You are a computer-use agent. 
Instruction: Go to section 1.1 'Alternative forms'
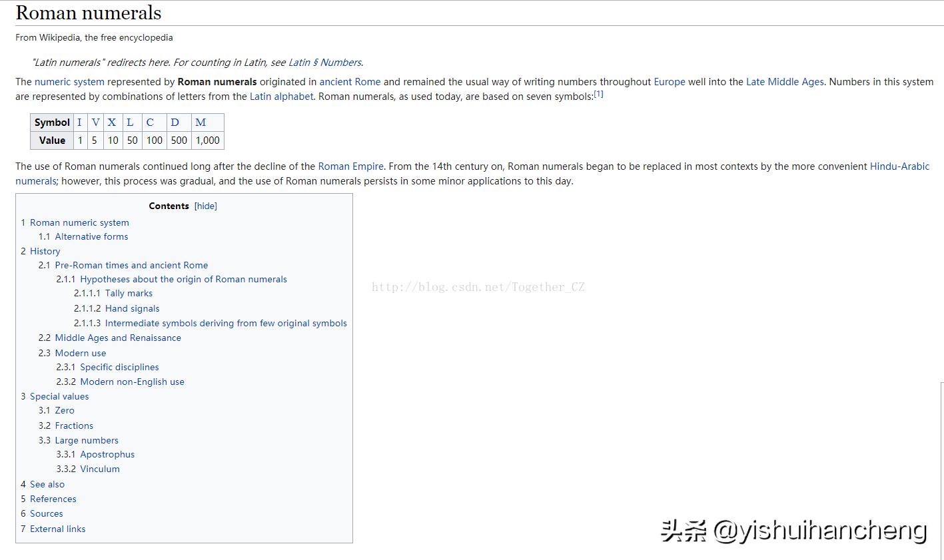coord(91,236)
